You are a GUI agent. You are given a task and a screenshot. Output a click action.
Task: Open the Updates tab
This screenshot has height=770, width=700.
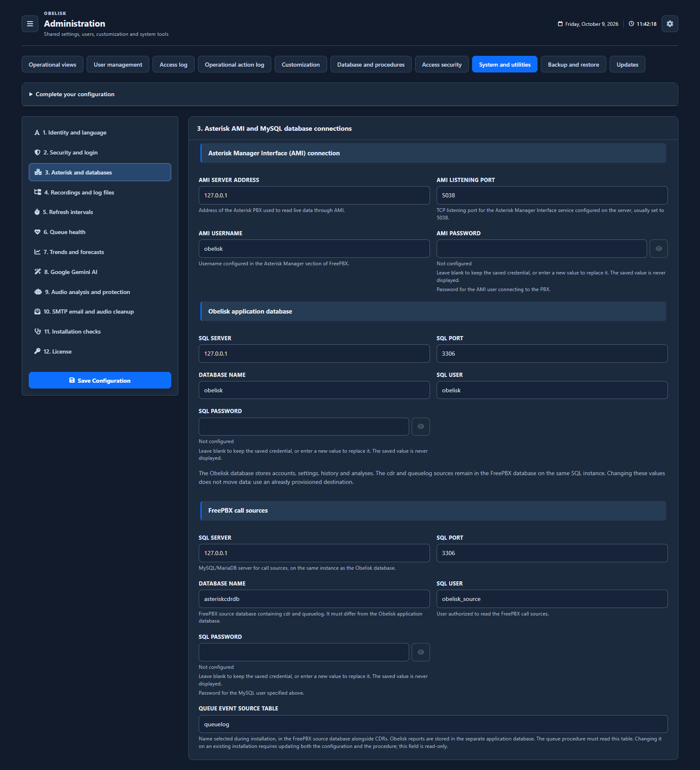(627, 64)
